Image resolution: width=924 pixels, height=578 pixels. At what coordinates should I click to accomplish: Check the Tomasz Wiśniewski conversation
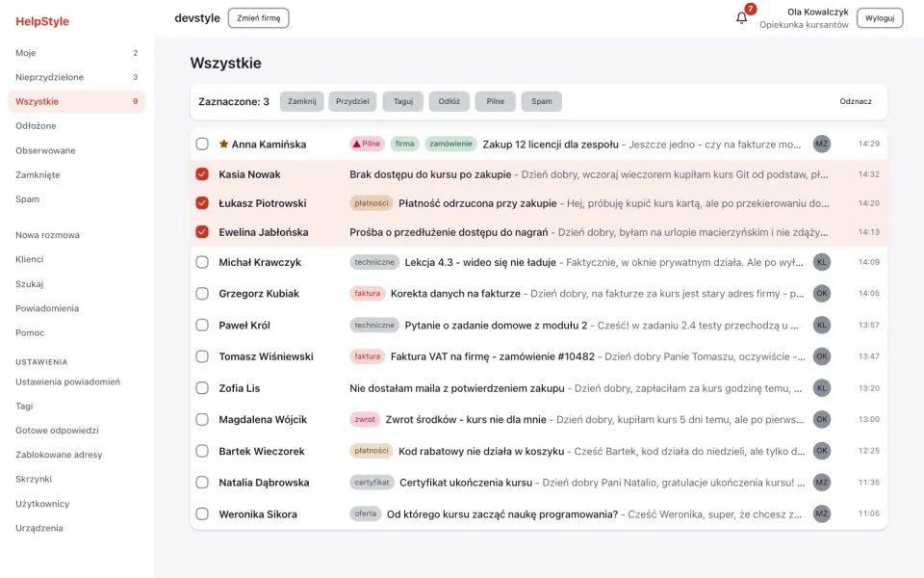(202, 356)
